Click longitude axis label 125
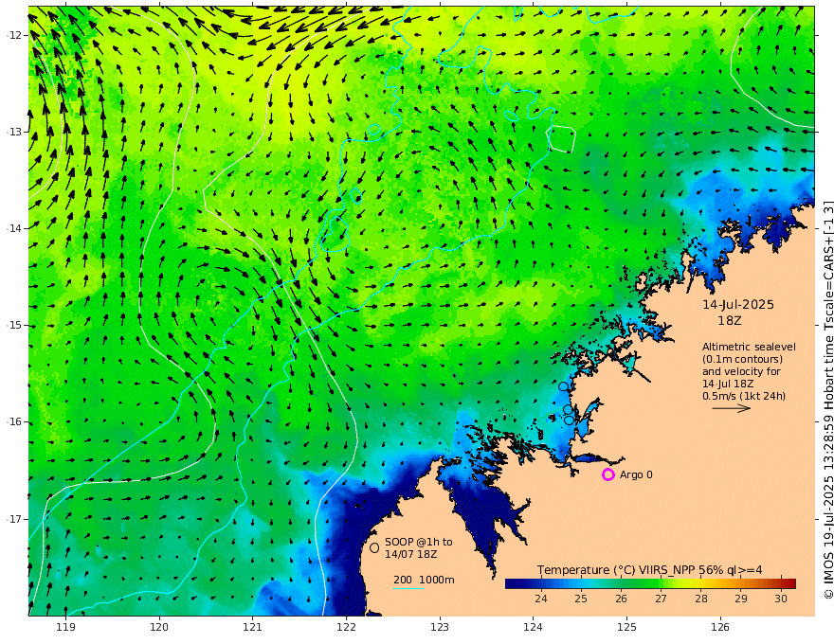The height and width of the screenshot is (644, 834). 626,627
